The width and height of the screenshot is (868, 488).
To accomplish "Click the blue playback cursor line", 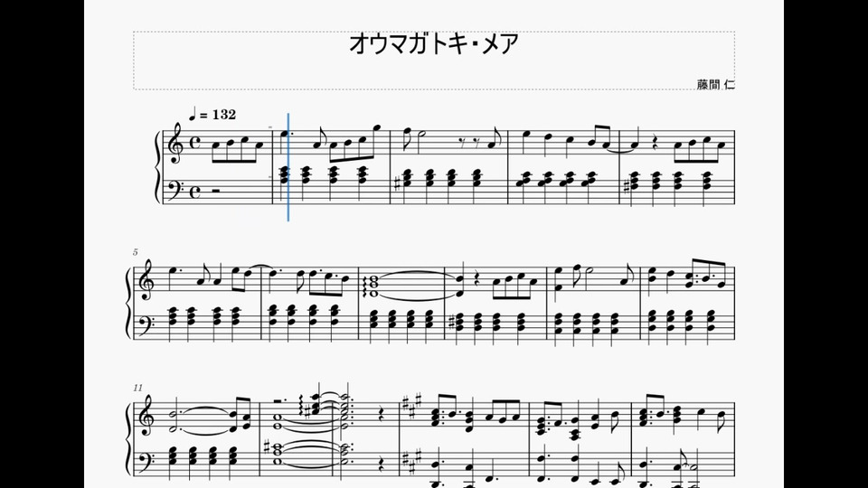I will point(288,167).
